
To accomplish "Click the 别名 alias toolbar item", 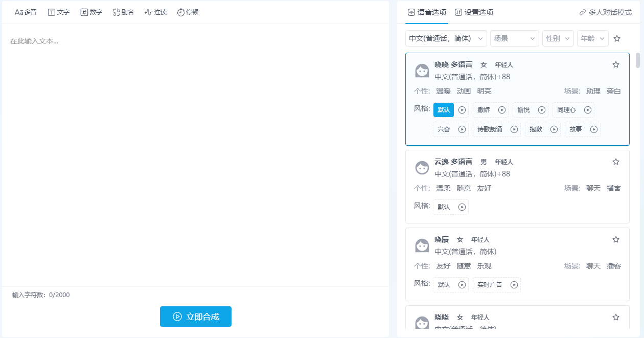I will 123,12.
